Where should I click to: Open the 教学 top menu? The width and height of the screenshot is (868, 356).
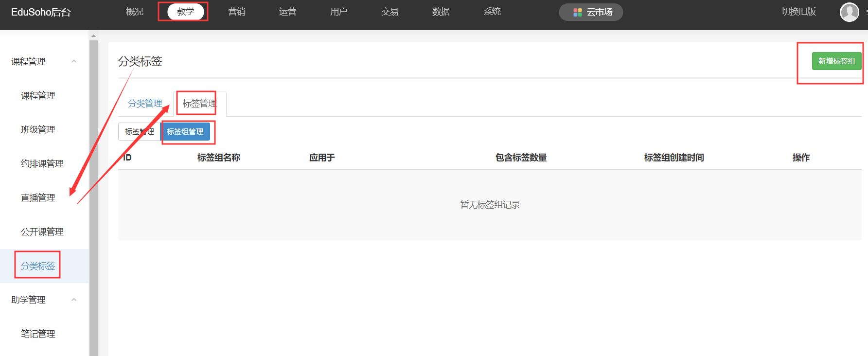(185, 12)
